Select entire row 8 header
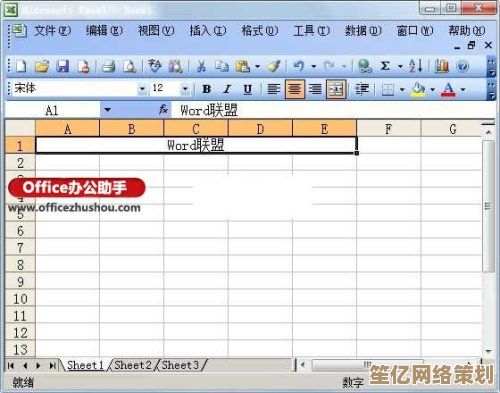 [x=20, y=265]
